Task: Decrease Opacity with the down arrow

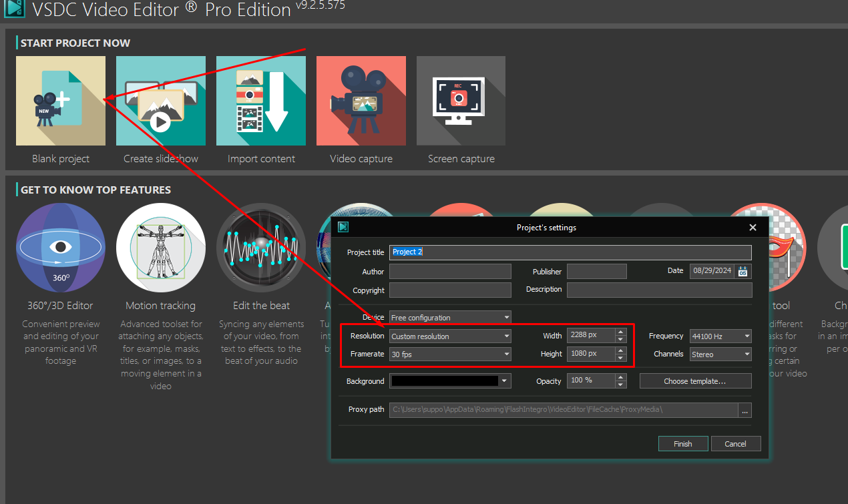Action: (621, 384)
